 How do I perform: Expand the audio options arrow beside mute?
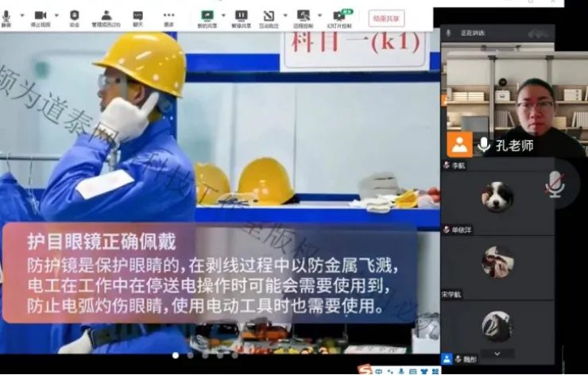click(x=20, y=15)
